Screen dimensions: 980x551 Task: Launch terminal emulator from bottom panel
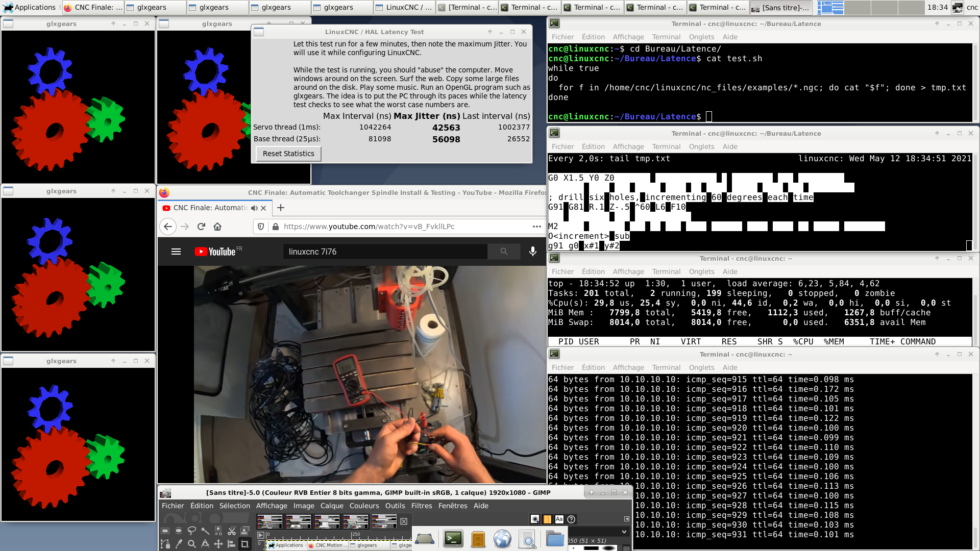pos(453,538)
